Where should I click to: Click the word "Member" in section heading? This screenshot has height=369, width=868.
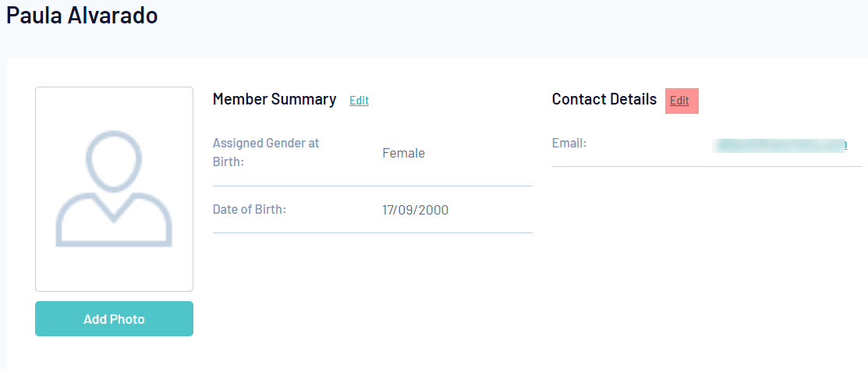(240, 99)
